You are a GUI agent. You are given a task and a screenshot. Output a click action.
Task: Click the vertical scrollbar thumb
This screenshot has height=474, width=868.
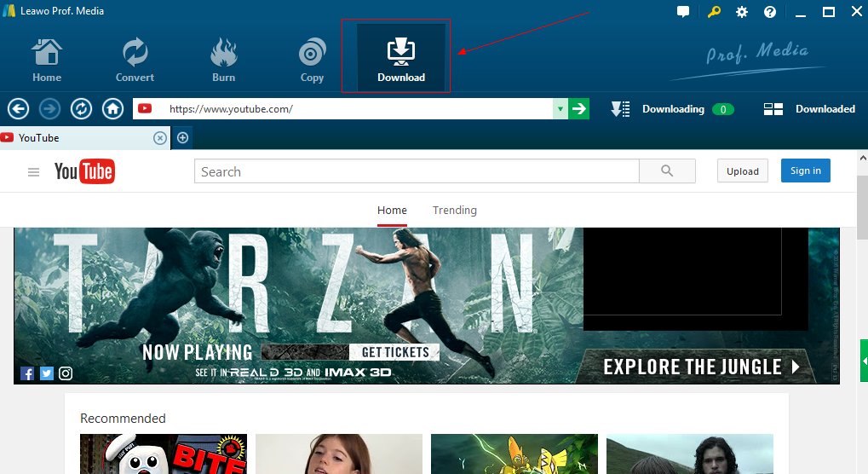pyautogui.click(x=863, y=208)
